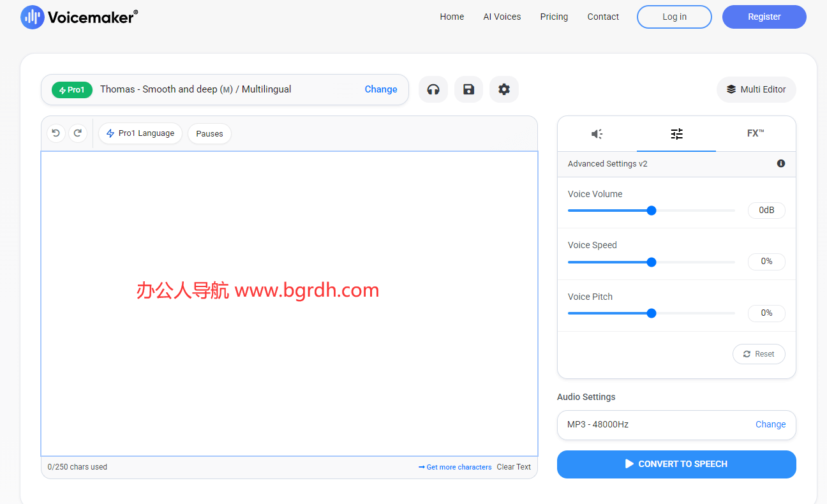Open the Pricing page in navigation

554,17
